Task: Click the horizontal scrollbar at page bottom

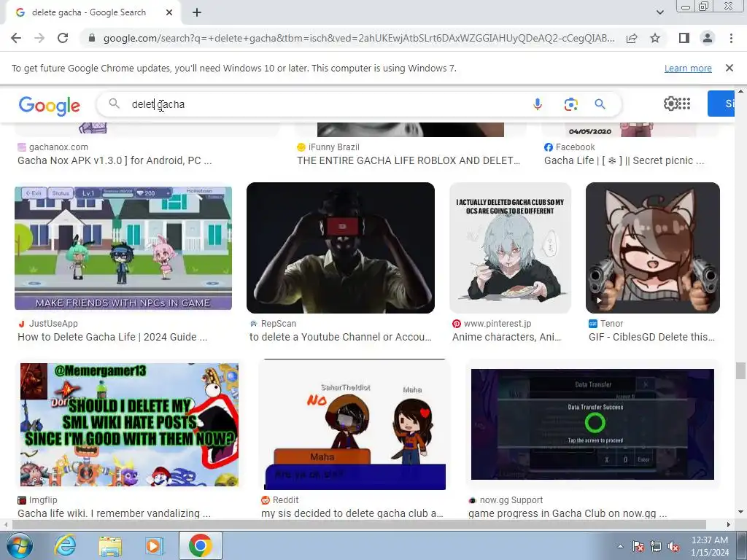Action: coord(359,525)
